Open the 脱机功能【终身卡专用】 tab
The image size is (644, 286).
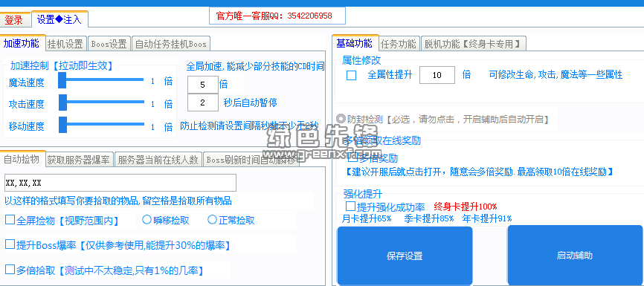[x=474, y=44]
